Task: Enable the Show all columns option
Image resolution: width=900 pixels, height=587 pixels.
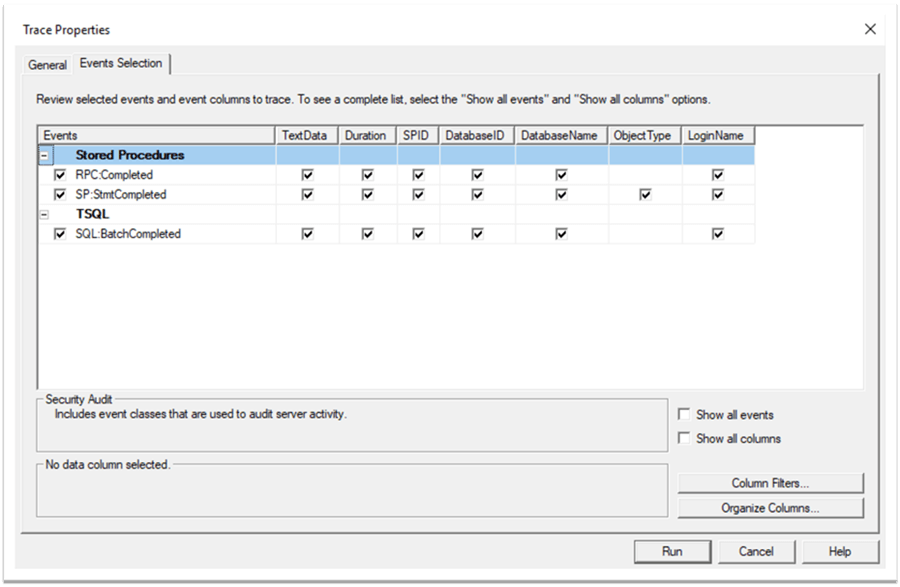Action: coord(684,438)
